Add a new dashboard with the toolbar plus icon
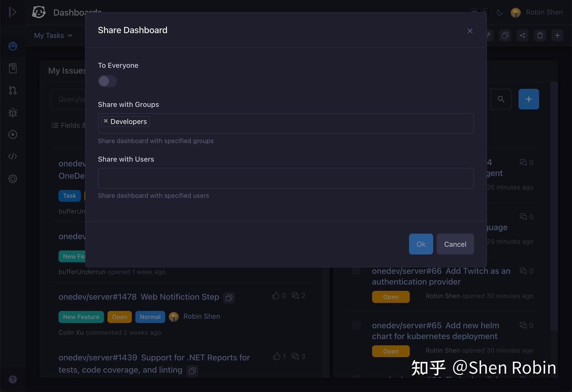572x392 pixels. coord(557,35)
